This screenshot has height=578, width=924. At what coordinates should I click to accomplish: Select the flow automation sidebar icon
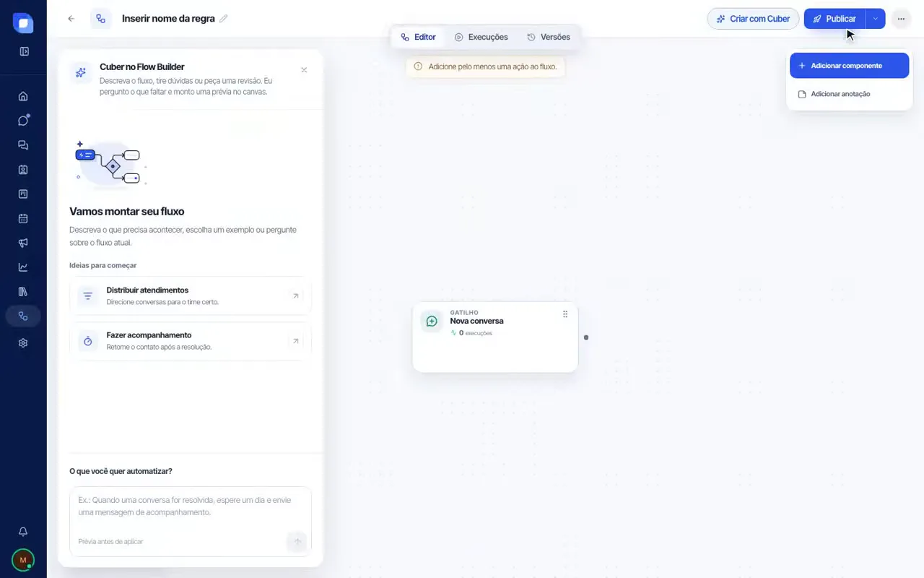23,316
